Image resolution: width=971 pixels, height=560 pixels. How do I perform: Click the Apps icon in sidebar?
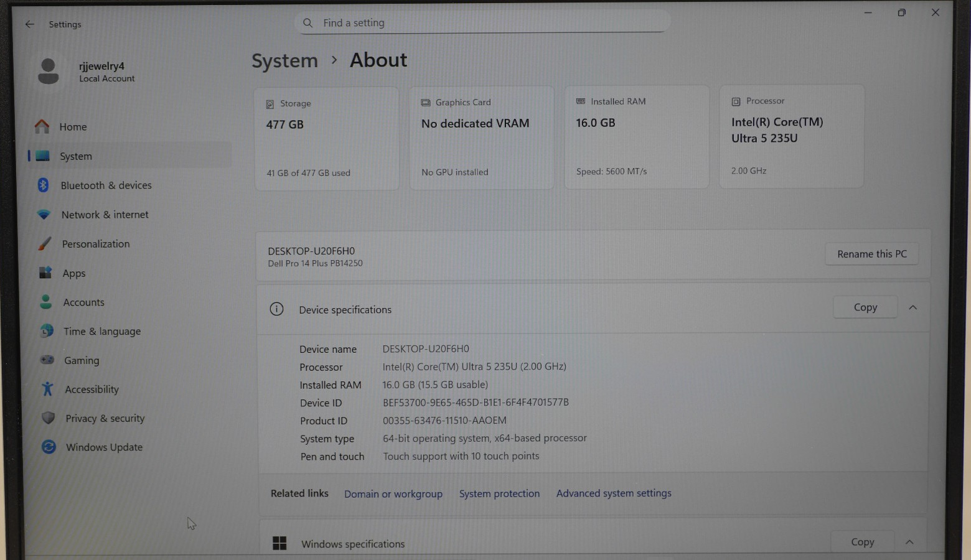(45, 273)
